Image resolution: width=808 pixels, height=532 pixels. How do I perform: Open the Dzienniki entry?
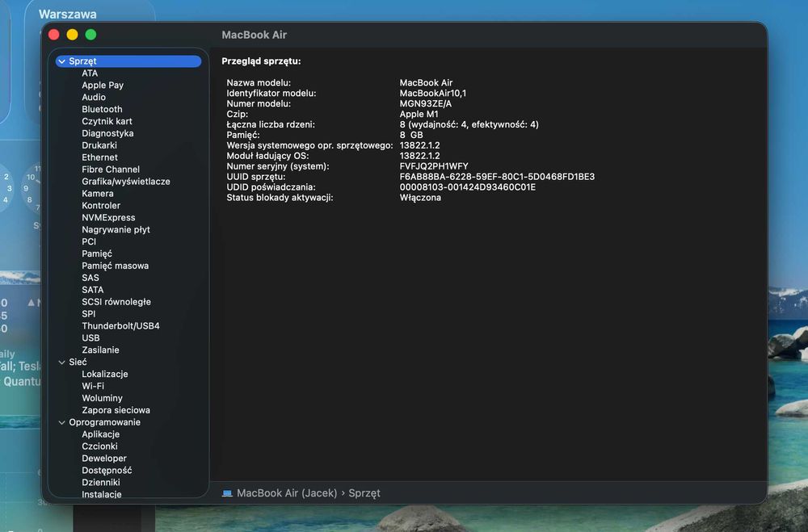coord(100,482)
